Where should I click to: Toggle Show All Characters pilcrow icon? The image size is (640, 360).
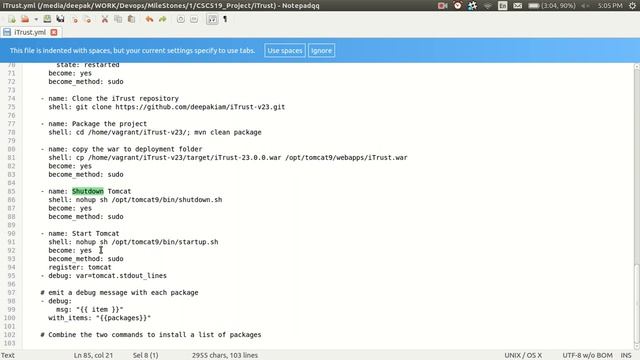click(225, 19)
